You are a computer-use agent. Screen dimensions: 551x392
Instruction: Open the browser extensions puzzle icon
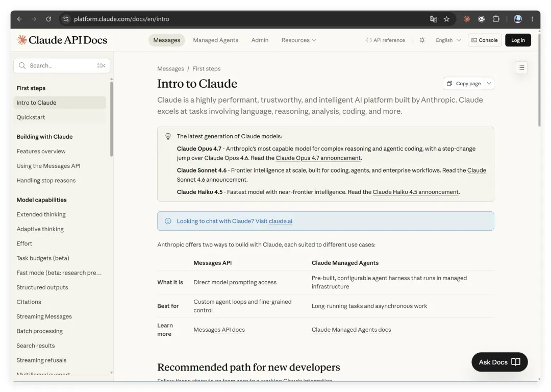pos(496,19)
